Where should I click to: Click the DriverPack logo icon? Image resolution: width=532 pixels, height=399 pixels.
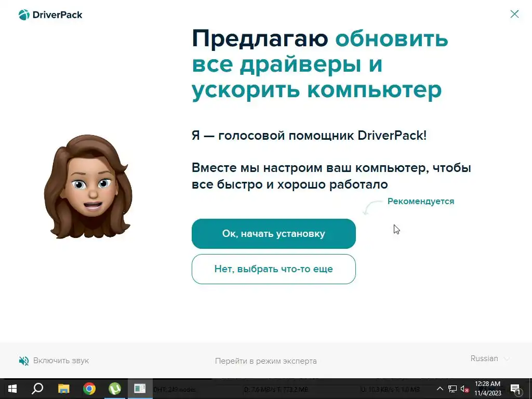pos(24,15)
